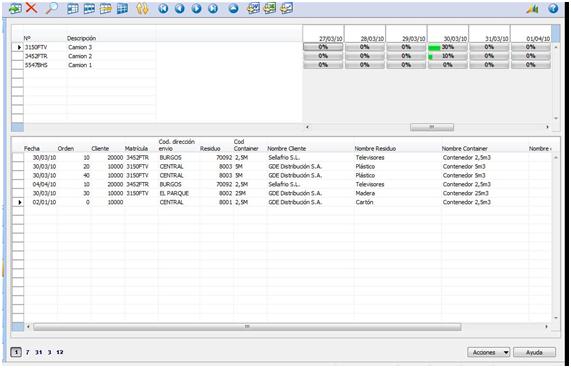Click the 0% bar of Camion 3 on 27/03/10
The image size is (571, 368).
coord(323,47)
